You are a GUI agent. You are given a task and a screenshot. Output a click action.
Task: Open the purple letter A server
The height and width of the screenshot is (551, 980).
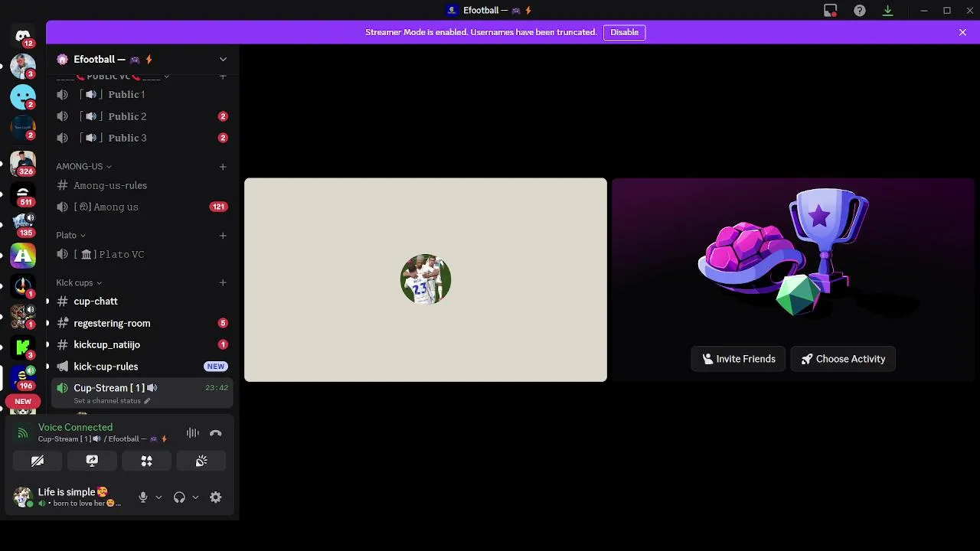23,256
